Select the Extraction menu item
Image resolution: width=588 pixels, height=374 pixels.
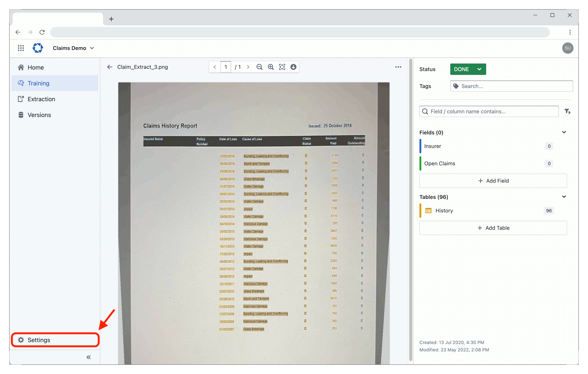pos(42,99)
